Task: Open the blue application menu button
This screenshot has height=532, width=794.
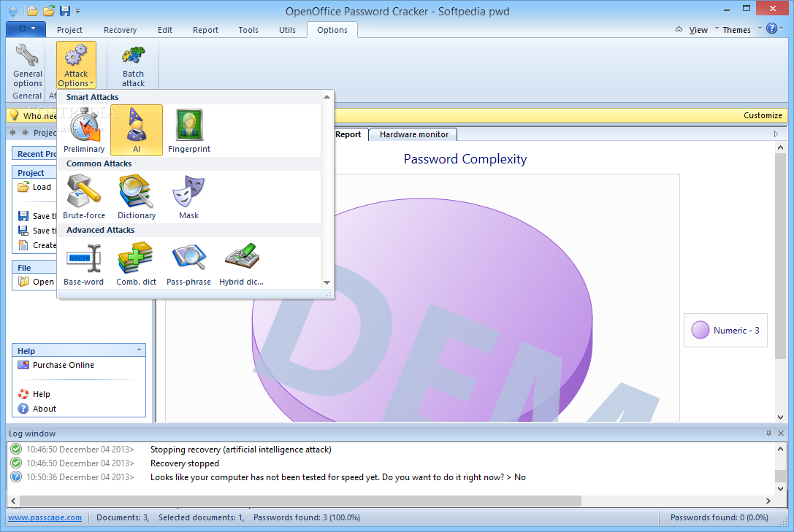Action: (26, 28)
